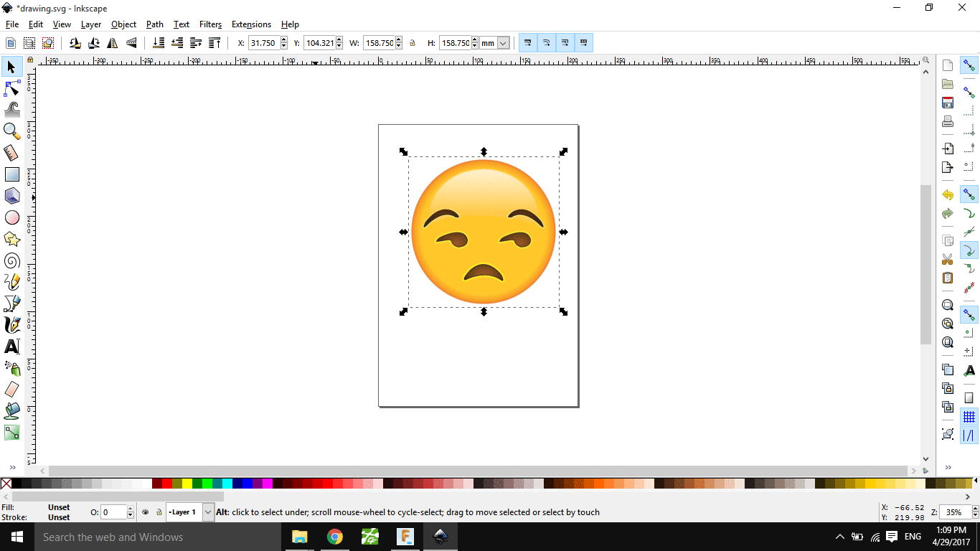The image size is (980, 551).
Task: Select the Spray tool
Action: [11, 368]
